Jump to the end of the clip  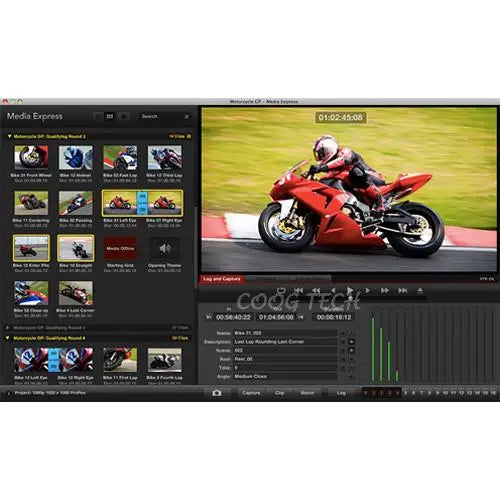coord(403,291)
